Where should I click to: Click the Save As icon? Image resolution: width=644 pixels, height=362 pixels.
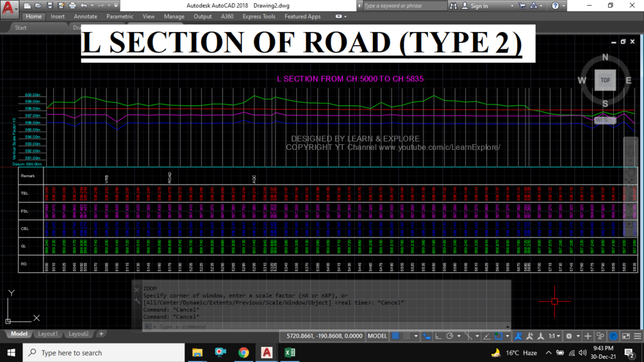pyautogui.click(x=61, y=6)
